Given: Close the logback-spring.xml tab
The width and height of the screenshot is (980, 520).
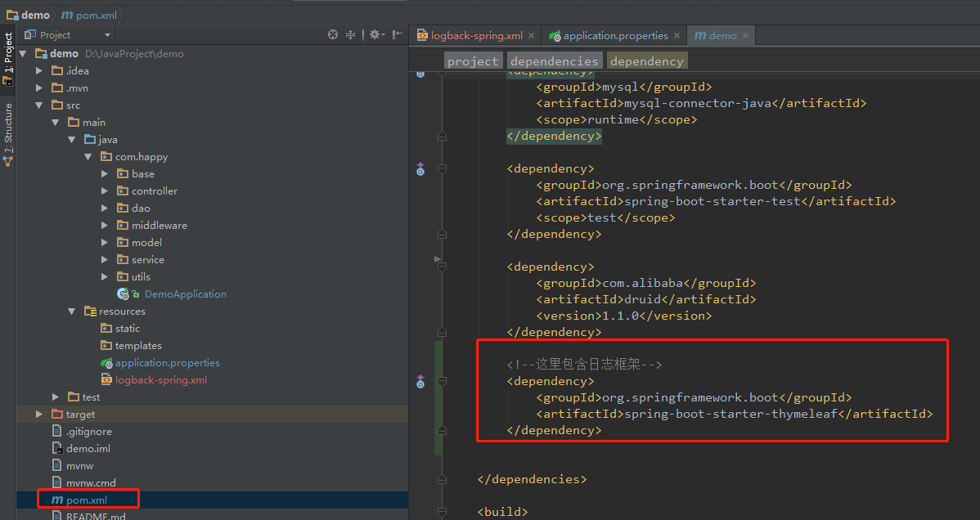Looking at the screenshot, I should point(531,36).
